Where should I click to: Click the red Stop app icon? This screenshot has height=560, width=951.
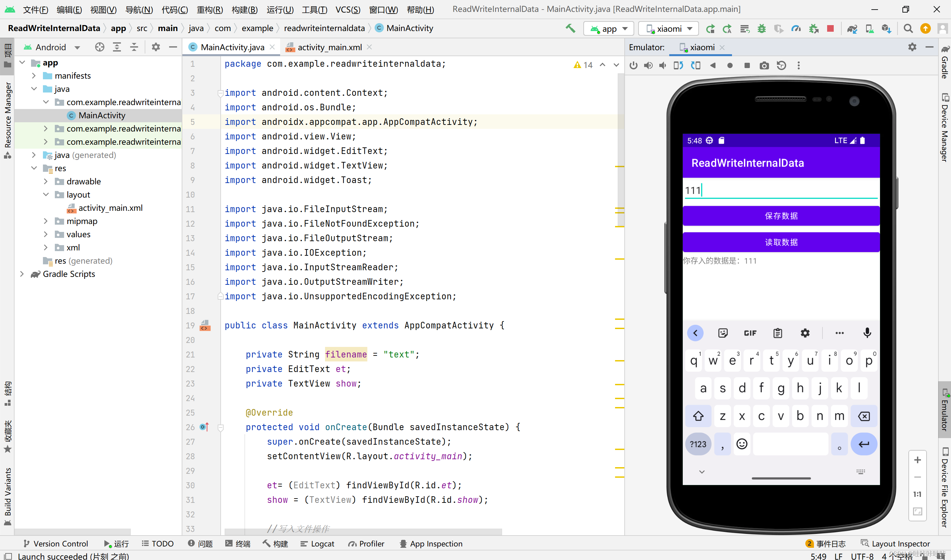pos(830,28)
